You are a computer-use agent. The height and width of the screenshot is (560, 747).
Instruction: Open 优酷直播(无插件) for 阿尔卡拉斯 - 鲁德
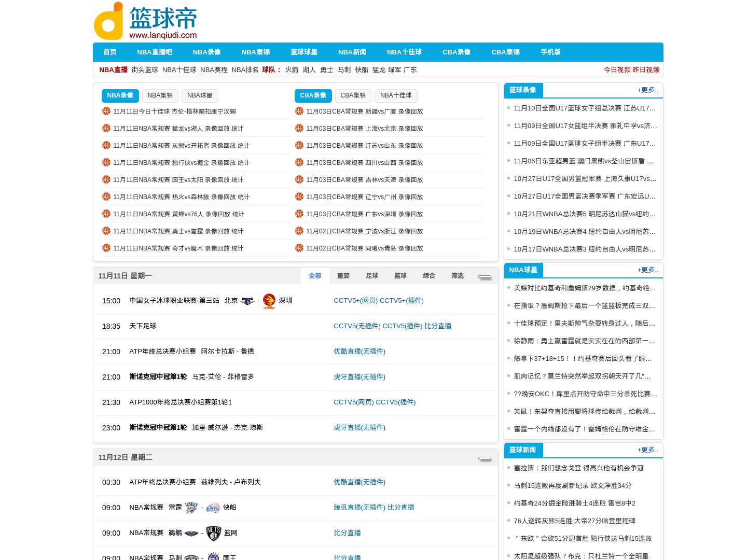point(359,352)
